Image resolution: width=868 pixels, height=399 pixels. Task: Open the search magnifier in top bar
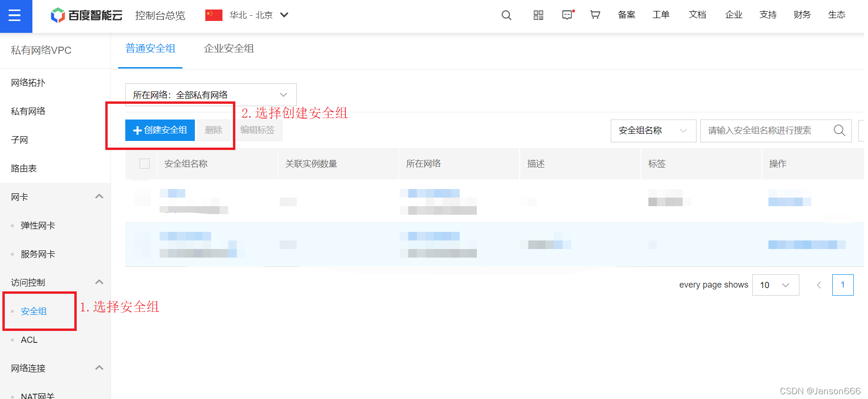click(x=506, y=15)
